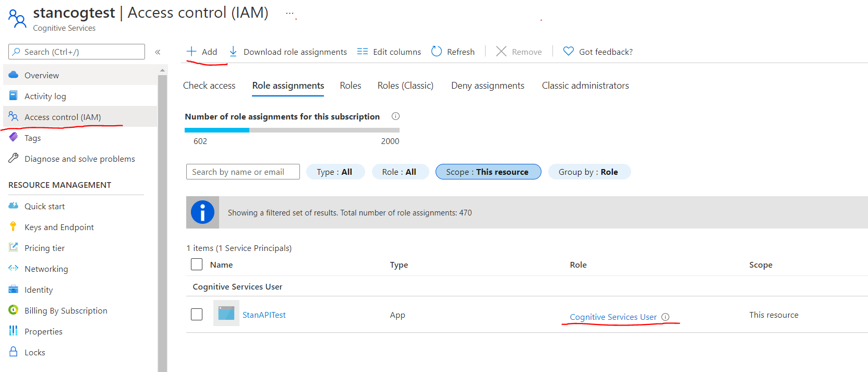The width and height of the screenshot is (868, 372).
Task: Open the Scope : This resource filter
Action: coord(488,172)
